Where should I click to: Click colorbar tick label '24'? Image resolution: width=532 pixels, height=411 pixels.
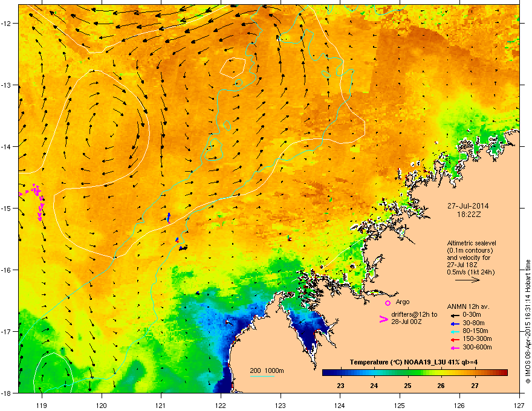pos(374,386)
